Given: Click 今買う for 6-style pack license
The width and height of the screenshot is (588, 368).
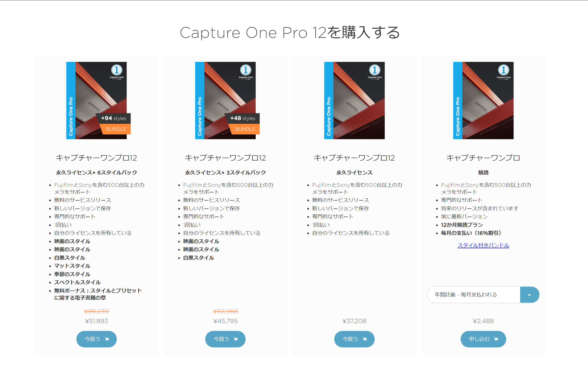Looking at the screenshot, I should click(x=97, y=339).
